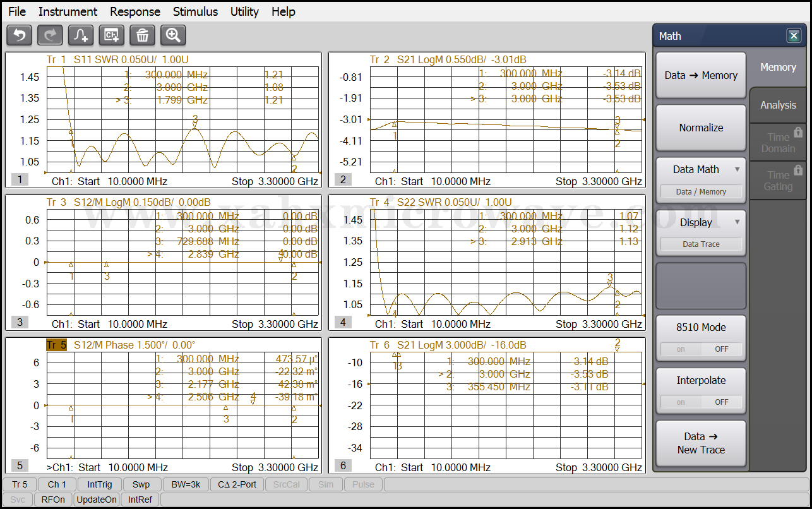This screenshot has width=812, height=509.
Task: Add a new trace with the toolbar icon
Action: [x=81, y=35]
